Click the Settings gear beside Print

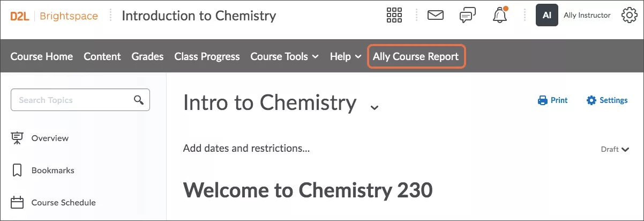(591, 100)
